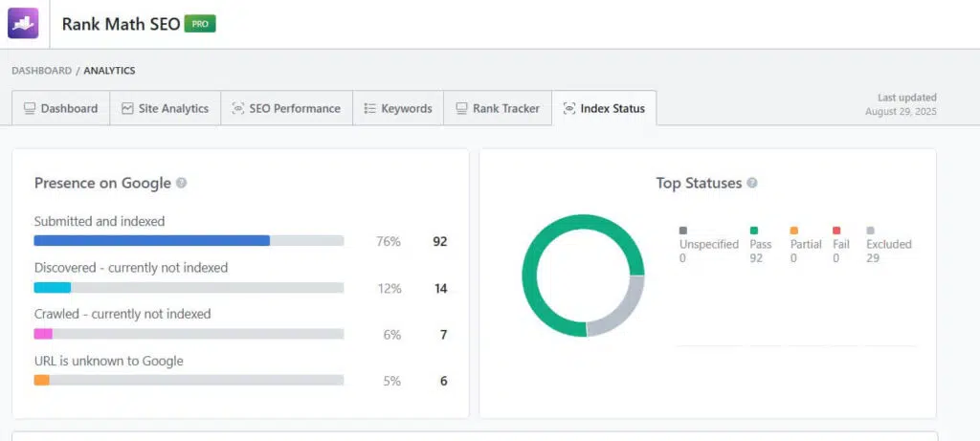Viewport: 980px width, 441px height.
Task: Click the Keywords list icon
Action: point(369,108)
